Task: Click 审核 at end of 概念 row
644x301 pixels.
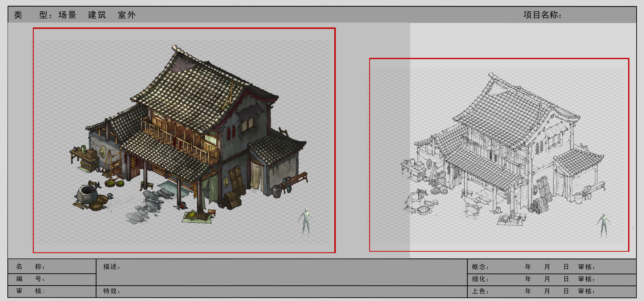Action: point(586,267)
